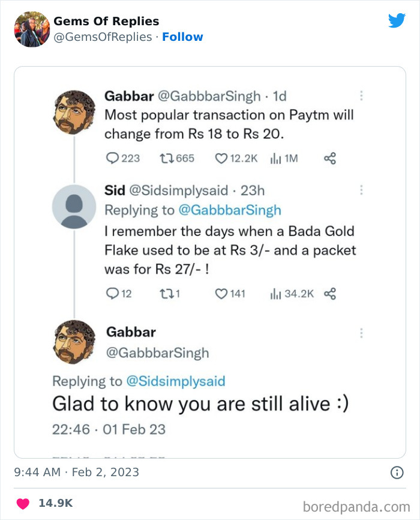Open more options on Gabbar's reply tweet
The image size is (420, 520).
(x=361, y=333)
